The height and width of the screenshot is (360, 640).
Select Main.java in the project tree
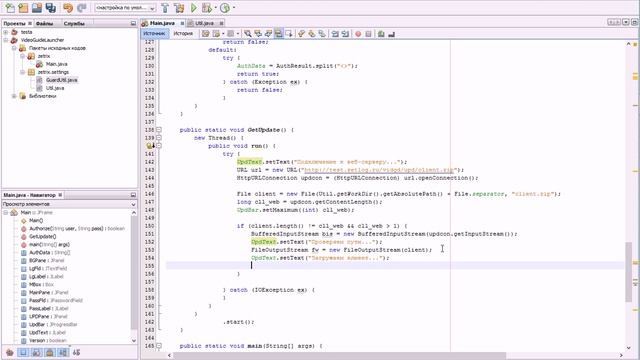point(56,64)
